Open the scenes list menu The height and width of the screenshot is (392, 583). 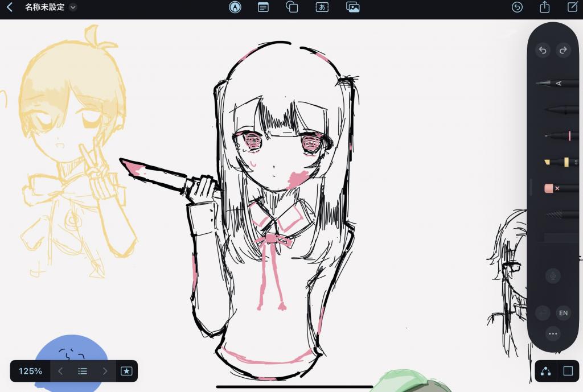(x=83, y=371)
